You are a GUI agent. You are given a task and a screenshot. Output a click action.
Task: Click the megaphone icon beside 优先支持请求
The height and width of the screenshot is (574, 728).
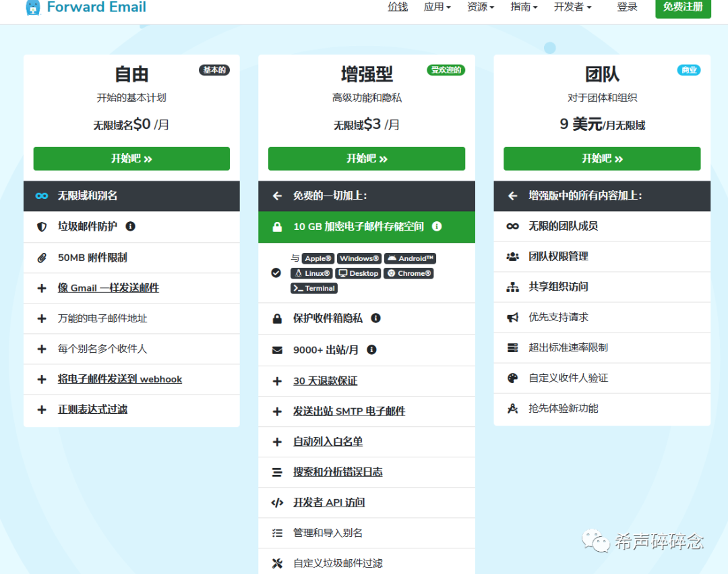click(514, 317)
